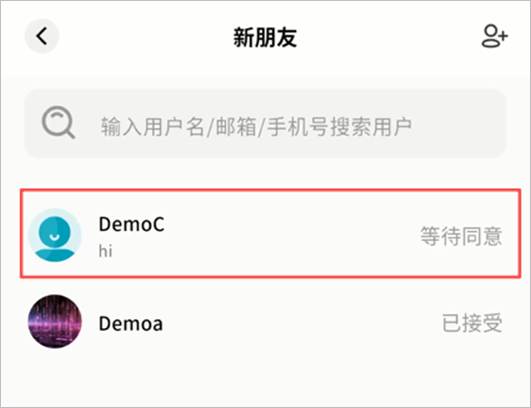Screen dimensions: 531x408
Task: Tap the 等待同意 status on DemoC
Action: click(461, 236)
